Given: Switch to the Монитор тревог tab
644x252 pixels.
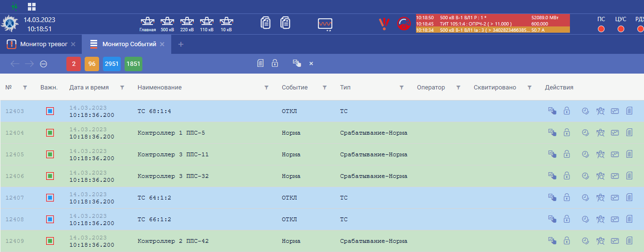Looking at the screenshot, I should tap(43, 44).
